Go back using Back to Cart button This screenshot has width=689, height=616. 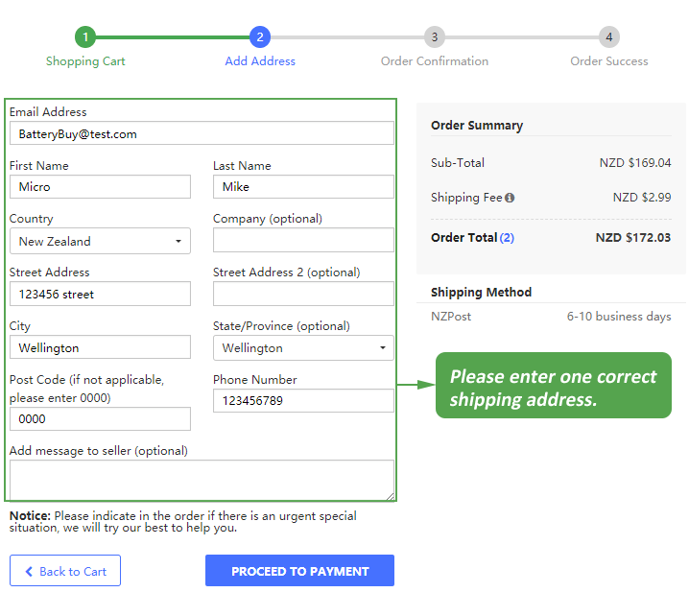[65, 571]
